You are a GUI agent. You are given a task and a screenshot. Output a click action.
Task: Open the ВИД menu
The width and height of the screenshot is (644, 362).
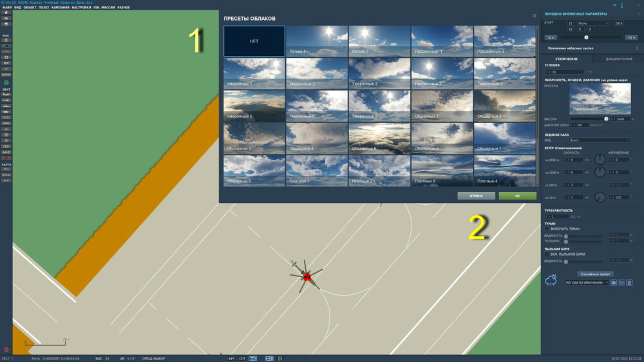click(17, 7)
